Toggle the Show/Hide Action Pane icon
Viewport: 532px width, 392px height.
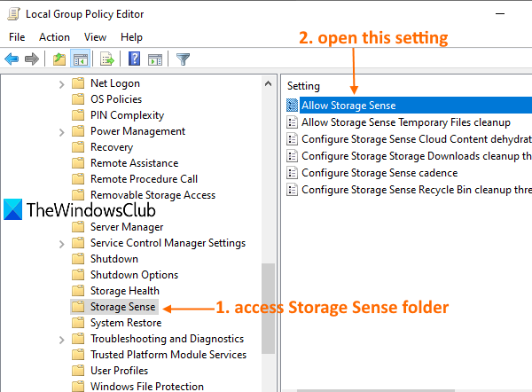(x=154, y=59)
